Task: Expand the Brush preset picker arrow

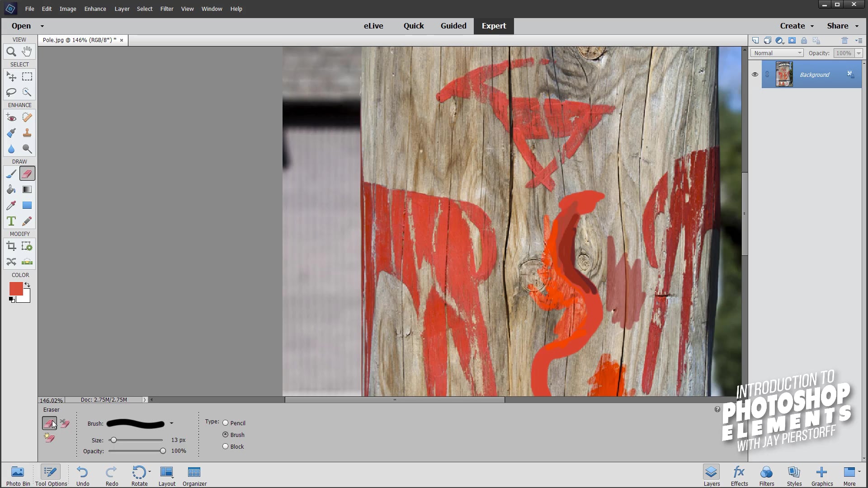Action: [x=171, y=423]
